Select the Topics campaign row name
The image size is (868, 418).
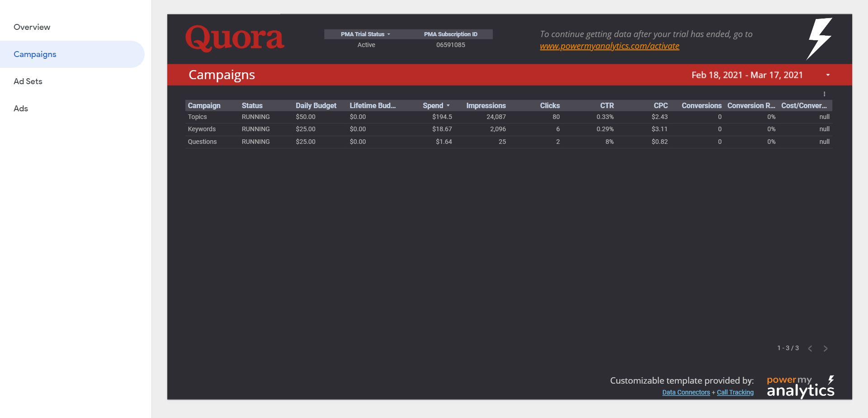click(x=197, y=117)
